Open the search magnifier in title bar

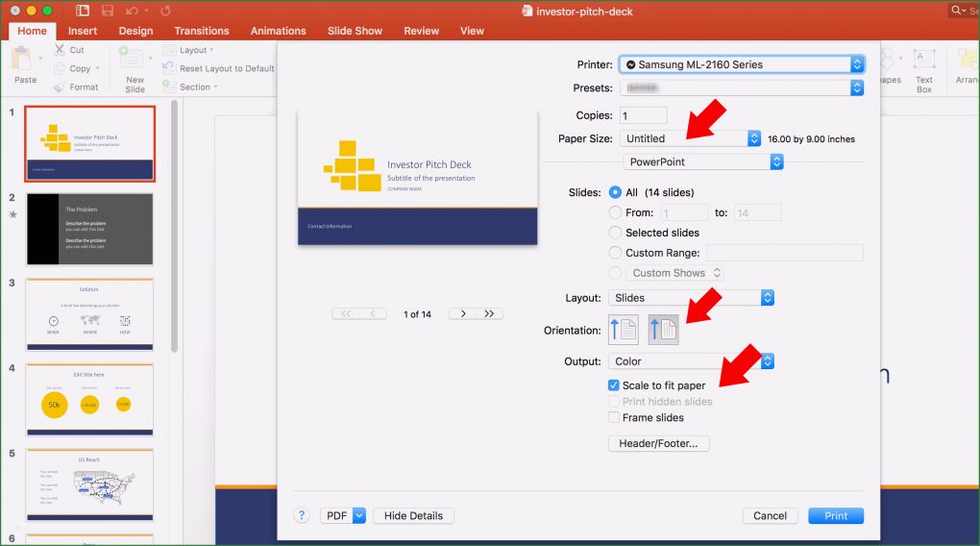956,10
